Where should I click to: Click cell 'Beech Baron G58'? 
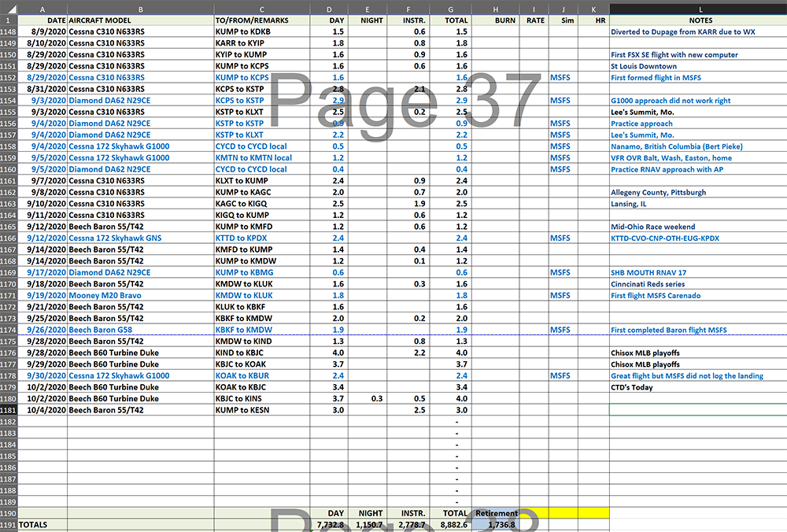pos(141,330)
